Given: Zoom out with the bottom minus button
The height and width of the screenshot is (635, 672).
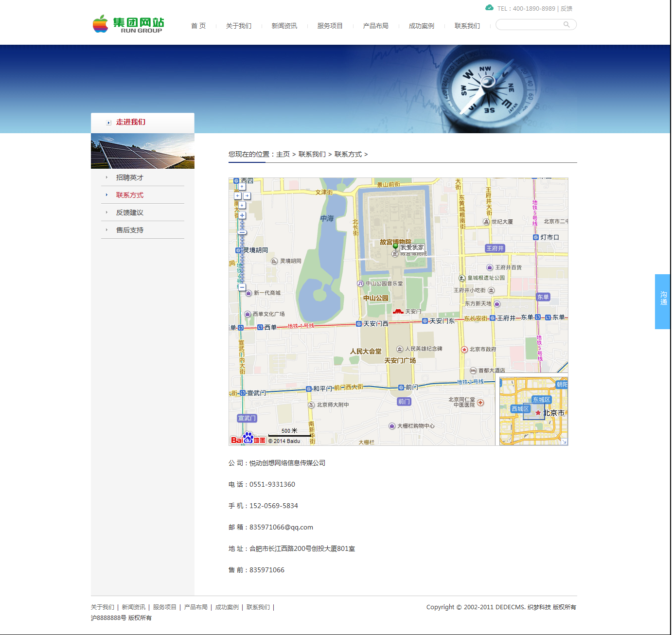Looking at the screenshot, I should point(242,287).
